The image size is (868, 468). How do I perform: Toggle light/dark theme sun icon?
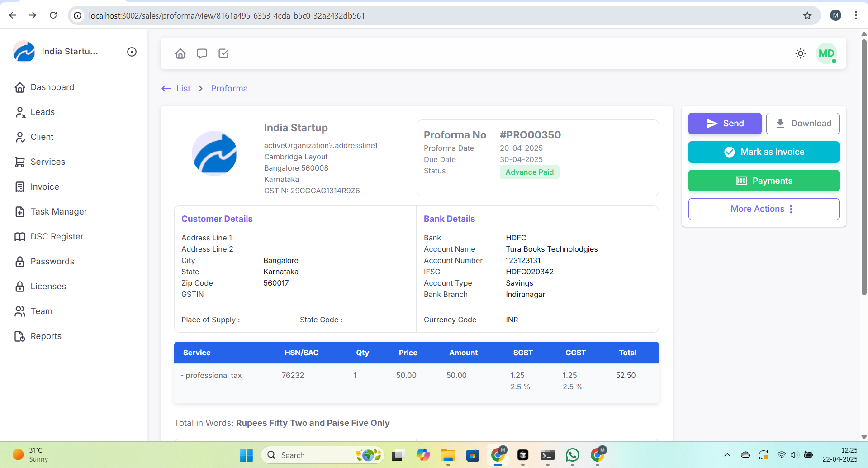tap(800, 54)
